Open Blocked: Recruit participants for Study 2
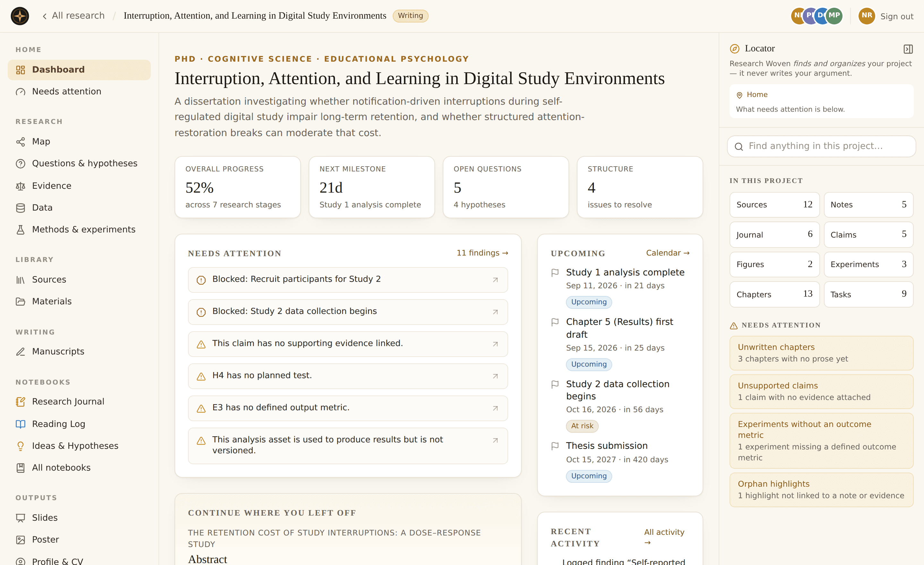This screenshot has width=924, height=565. (x=348, y=280)
